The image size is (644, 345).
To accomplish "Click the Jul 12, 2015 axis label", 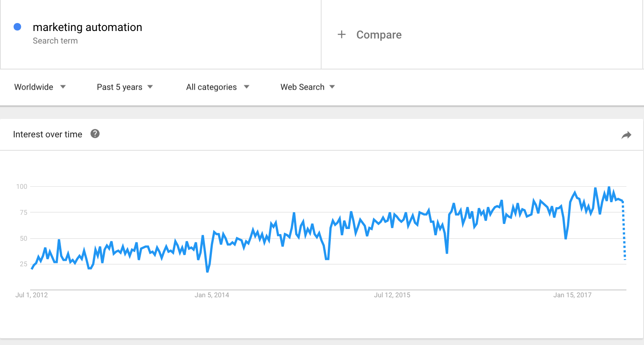I will (392, 295).
